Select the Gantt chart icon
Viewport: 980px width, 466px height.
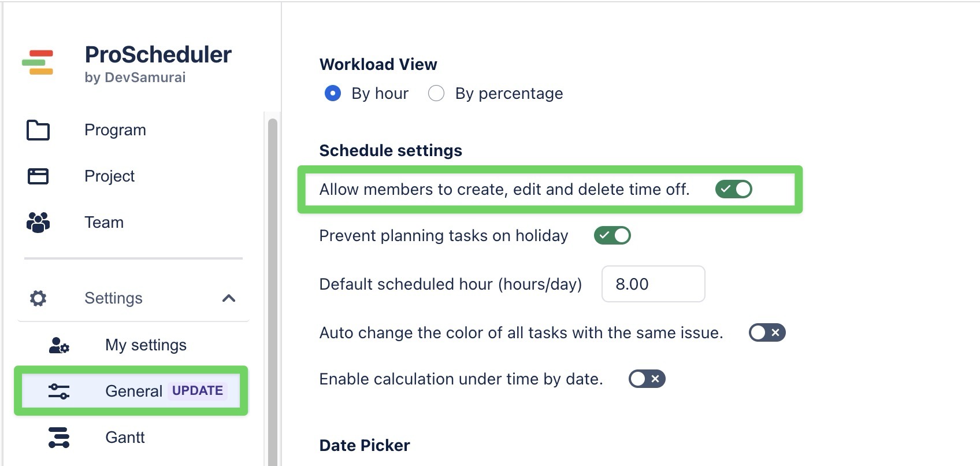[x=58, y=438]
